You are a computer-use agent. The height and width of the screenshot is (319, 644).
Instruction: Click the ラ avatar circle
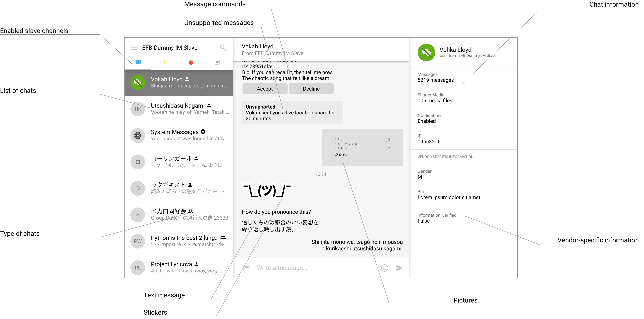pyautogui.click(x=138, y=188)
